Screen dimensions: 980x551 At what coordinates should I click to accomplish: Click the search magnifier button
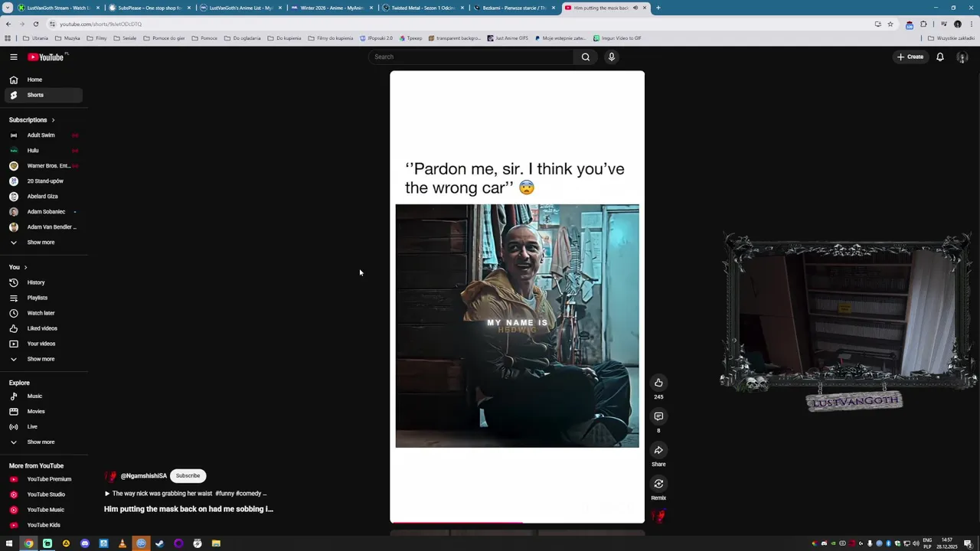586,57
